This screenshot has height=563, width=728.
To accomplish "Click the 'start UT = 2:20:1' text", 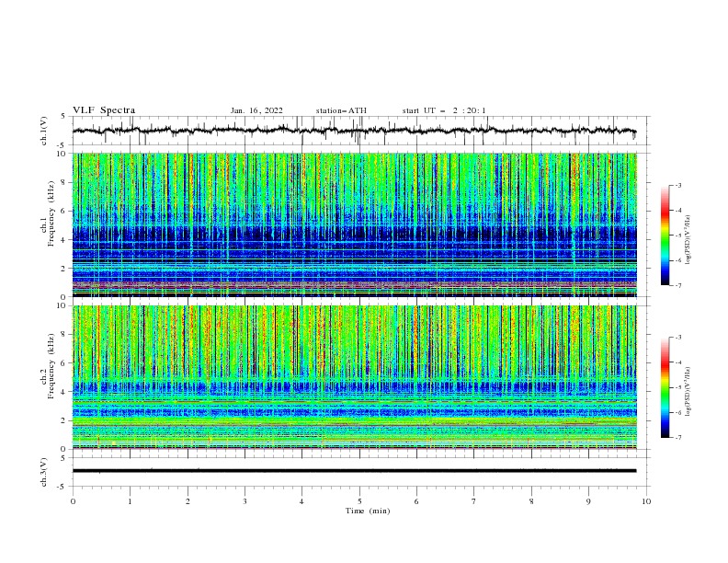I will (x=444, y=110).
